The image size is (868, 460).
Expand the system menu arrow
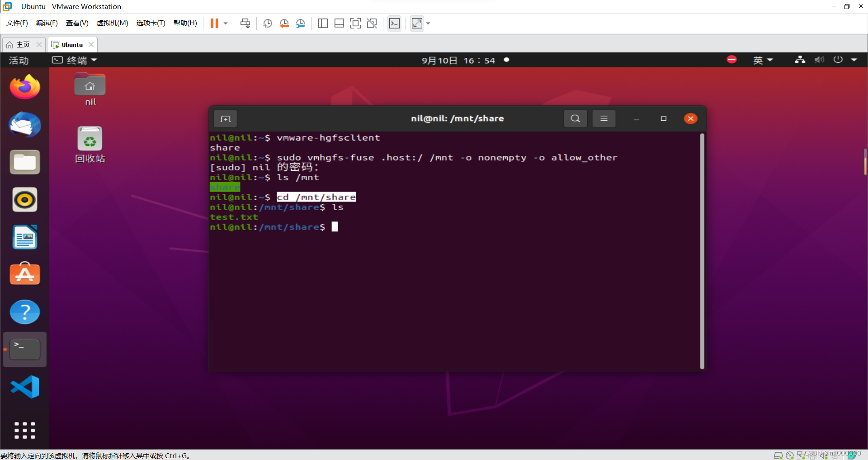pyautogui.click(x=854, y=60)
